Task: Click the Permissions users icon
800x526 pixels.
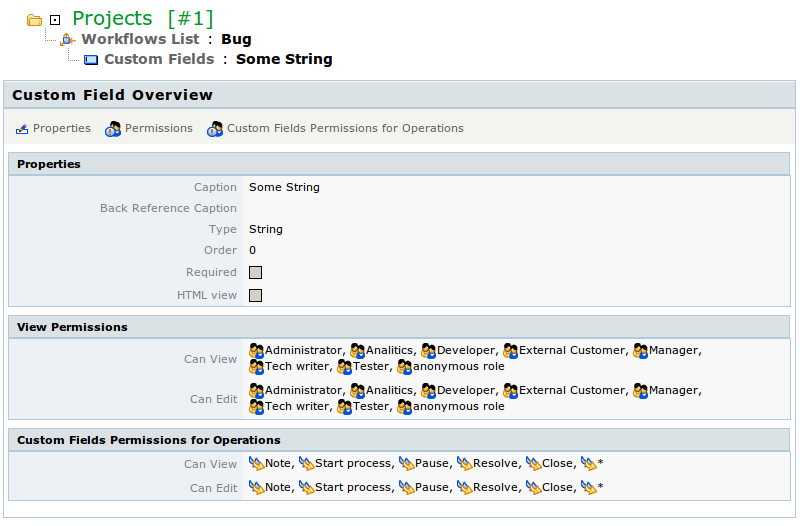Action: click(113, 129)
